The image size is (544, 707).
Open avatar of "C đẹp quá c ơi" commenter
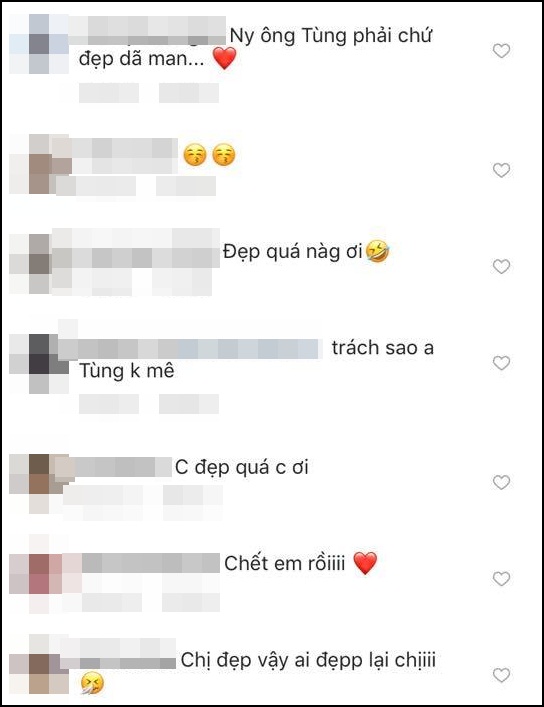[x=39, y=484]
